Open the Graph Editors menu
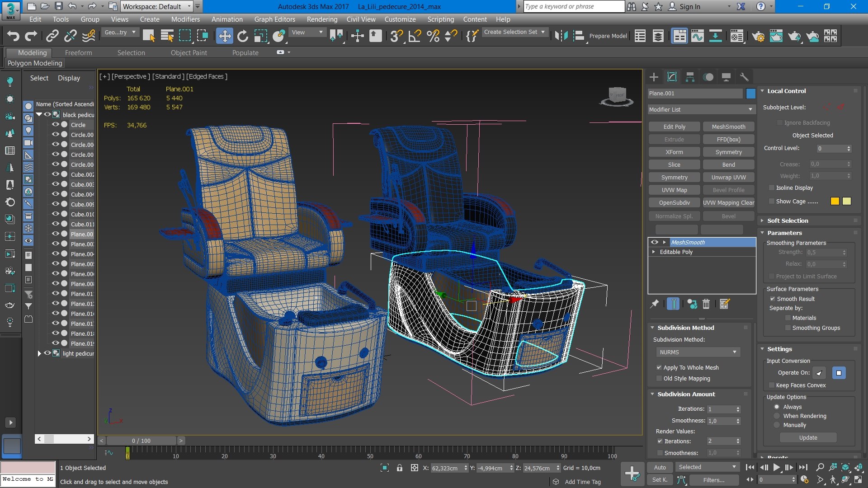Screen dimensions: 868x488 (x=274, y=19)
